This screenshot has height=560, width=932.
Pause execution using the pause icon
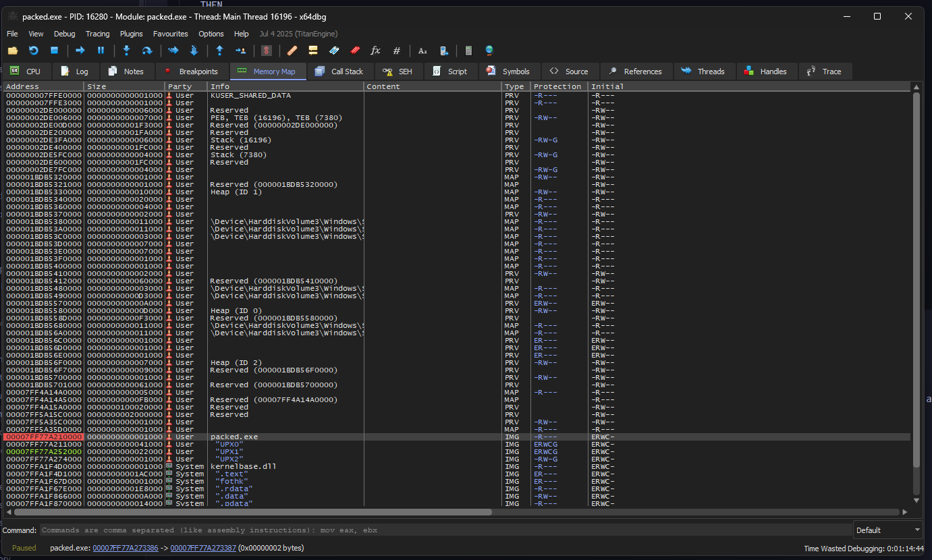coord(101,51)
